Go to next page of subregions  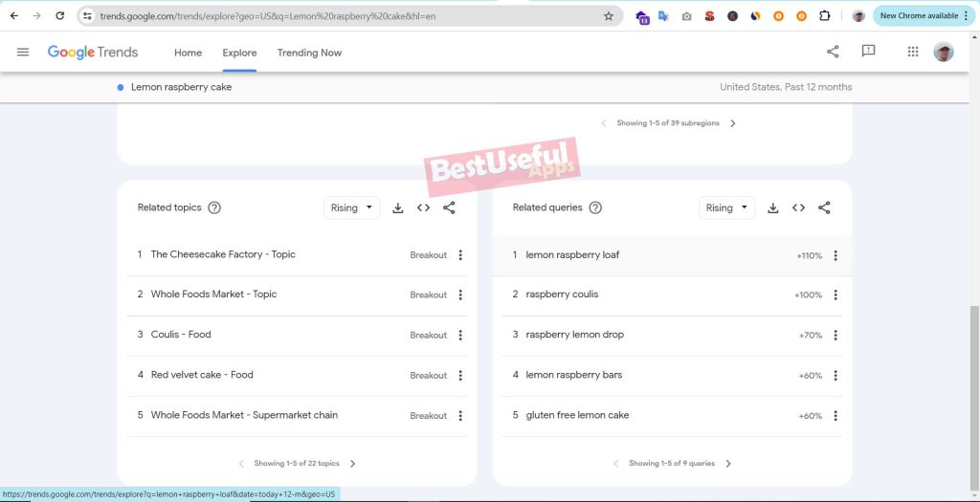pos(733,123)
